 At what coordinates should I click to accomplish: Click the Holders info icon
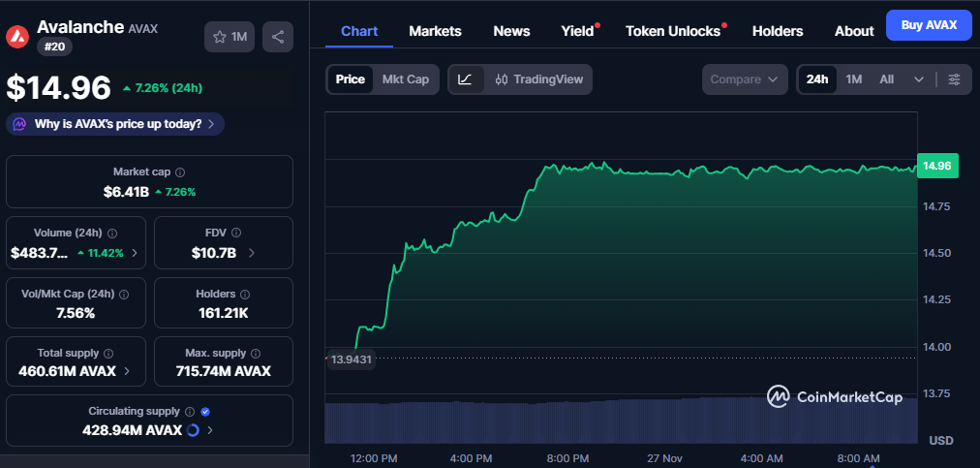[x=245, y=294]
